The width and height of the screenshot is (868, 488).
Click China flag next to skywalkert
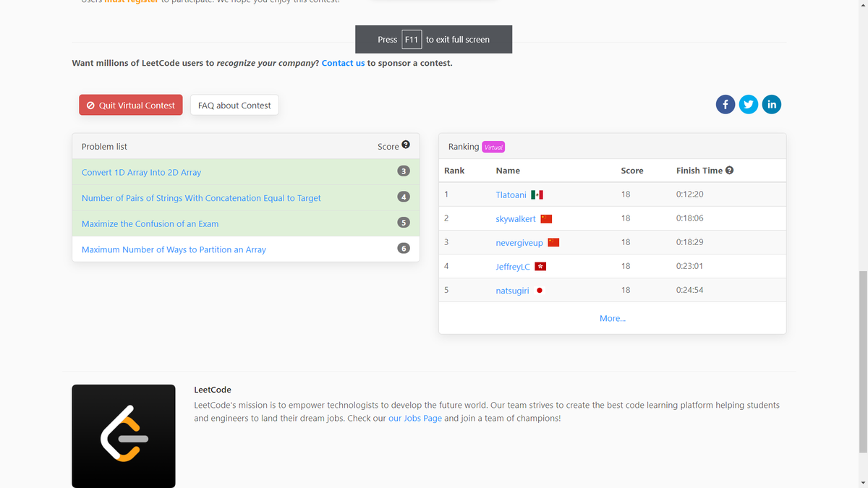(546, 218)
